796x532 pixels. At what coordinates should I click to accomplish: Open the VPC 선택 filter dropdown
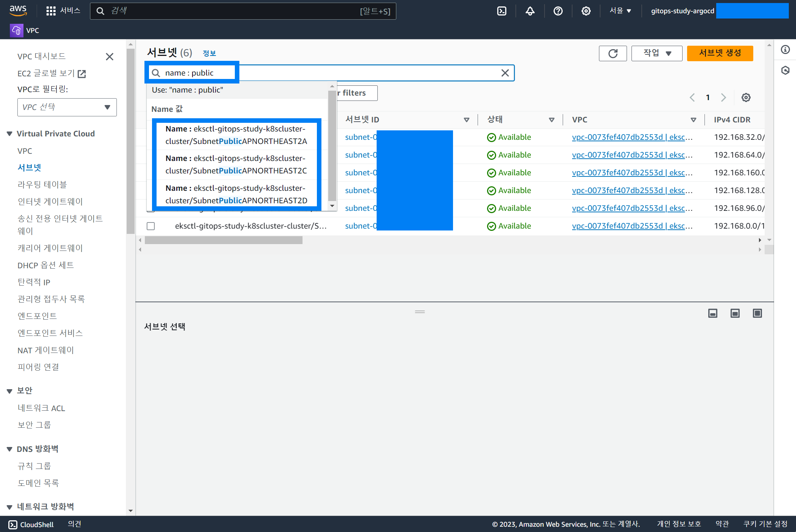[x=67, y=107]
